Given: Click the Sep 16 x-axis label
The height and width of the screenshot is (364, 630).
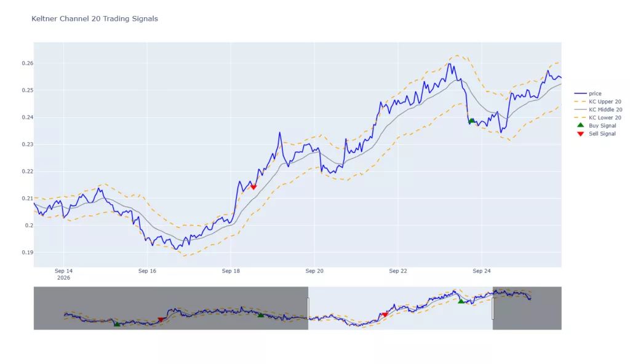Looking at the screenshot, I should 147,271.
